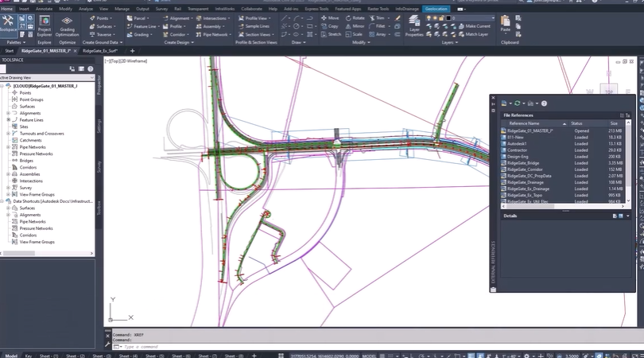Image resolution: width=644 pixels, height=358 pixels.
Task: Toggle preview icon in Details pane
Action: pos(621,216)
